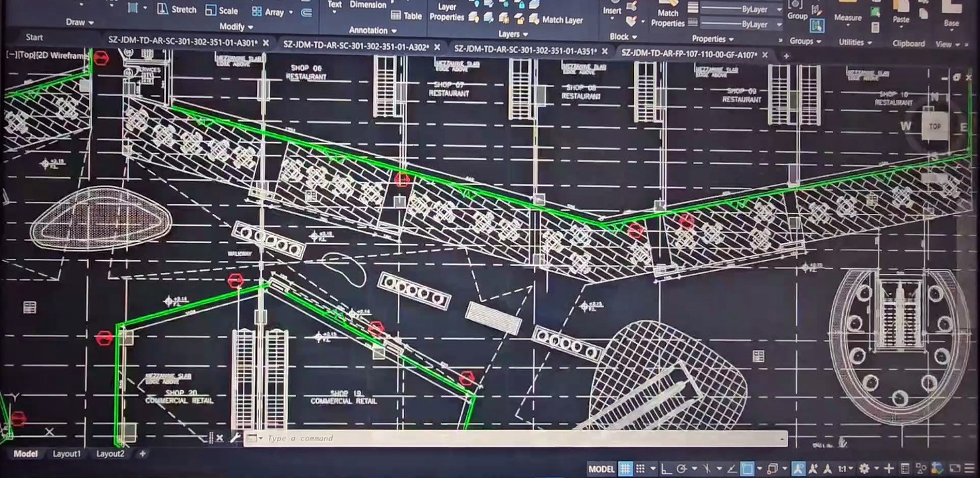Toggle group selection icon in Groups panel
The width and height of the screenshot is (980, 478).
[817, 26]
